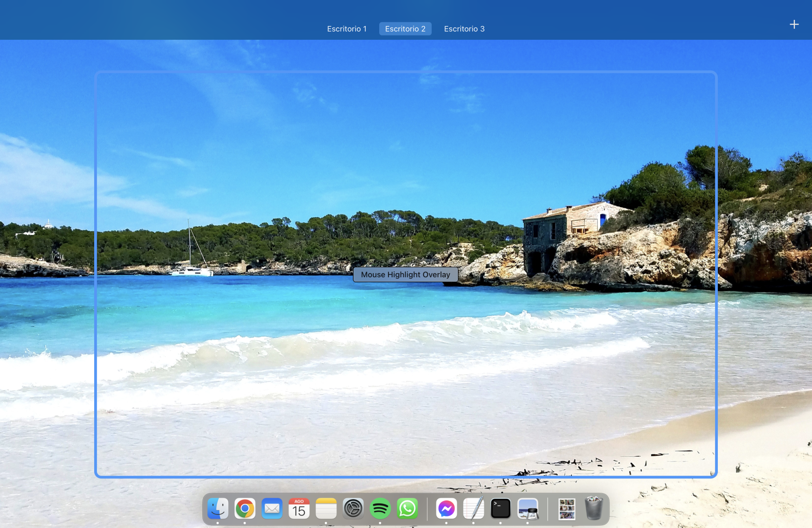Open the Calendar app showing AGO 15
812x528 pixels.
[299, 509]
